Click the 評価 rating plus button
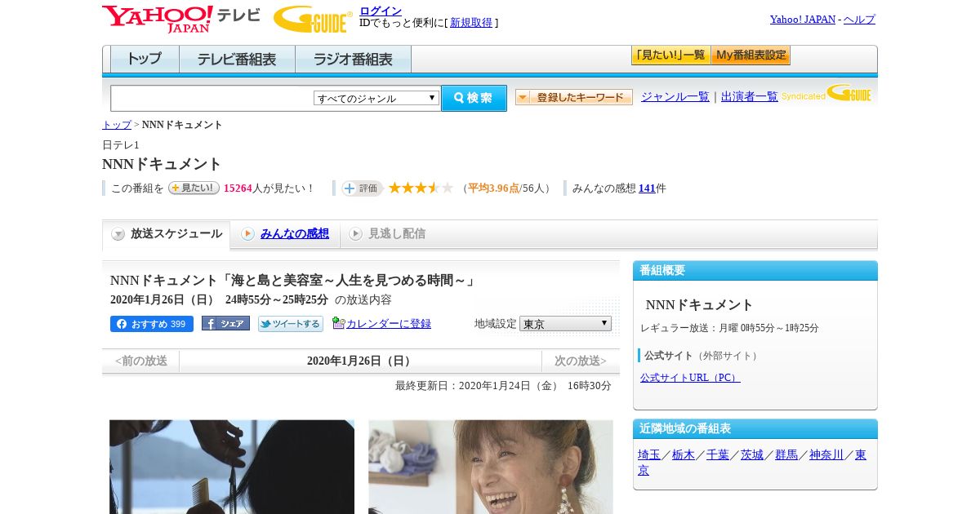Screen dimensions: 980x514 362,188
